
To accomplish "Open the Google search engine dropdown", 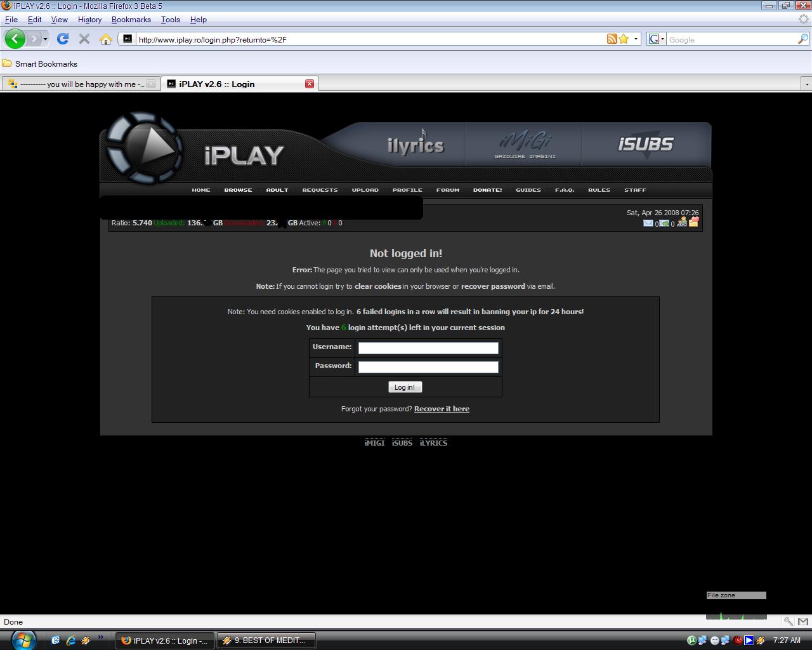I will pyautogui.click(x=656, y=39).
